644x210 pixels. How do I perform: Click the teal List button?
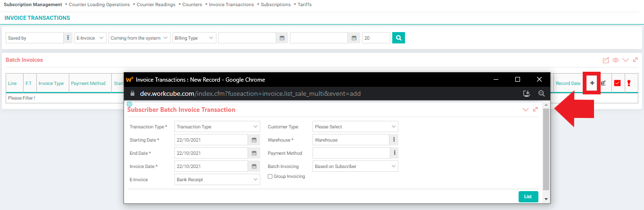(528, 197)
